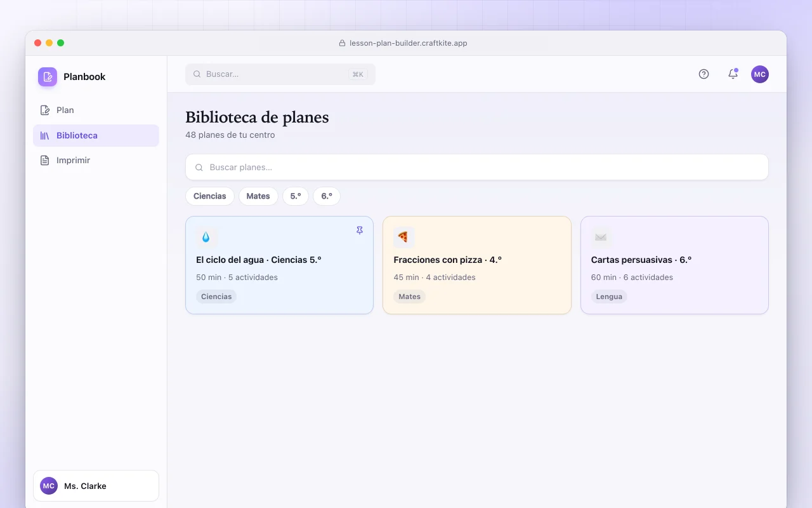812x508 pixels.
Task: Click the Buscar planes... input field
Action: coord(477,168)
